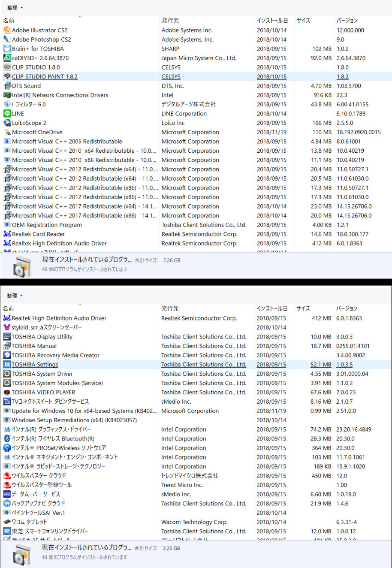Click the green LINE app icon
Viewport: 392px width, 568px height.
7,114
